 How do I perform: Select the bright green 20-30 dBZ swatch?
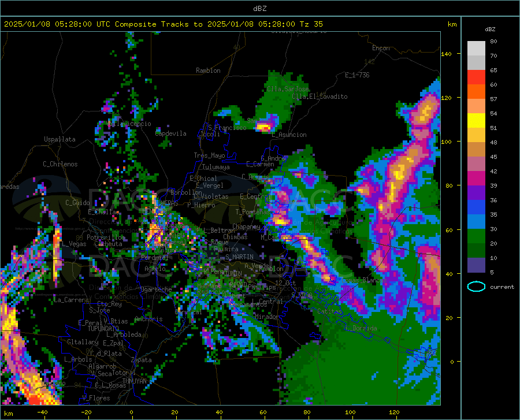coord(476,236)
